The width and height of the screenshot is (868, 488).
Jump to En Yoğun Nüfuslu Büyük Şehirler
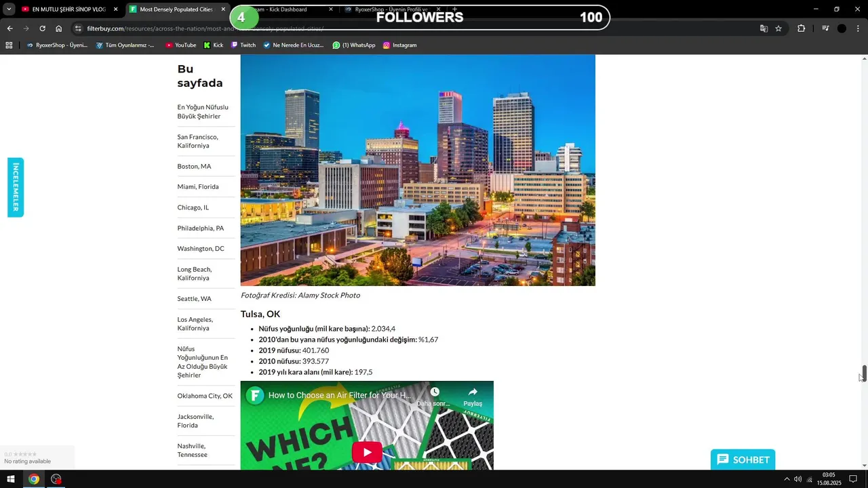point(203,112)
